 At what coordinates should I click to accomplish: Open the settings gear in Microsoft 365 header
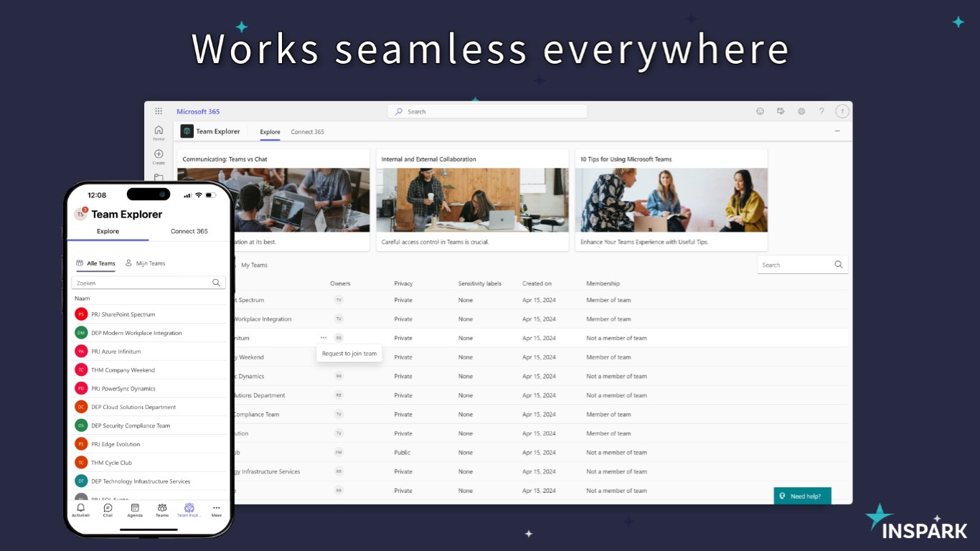click(801, 111)
